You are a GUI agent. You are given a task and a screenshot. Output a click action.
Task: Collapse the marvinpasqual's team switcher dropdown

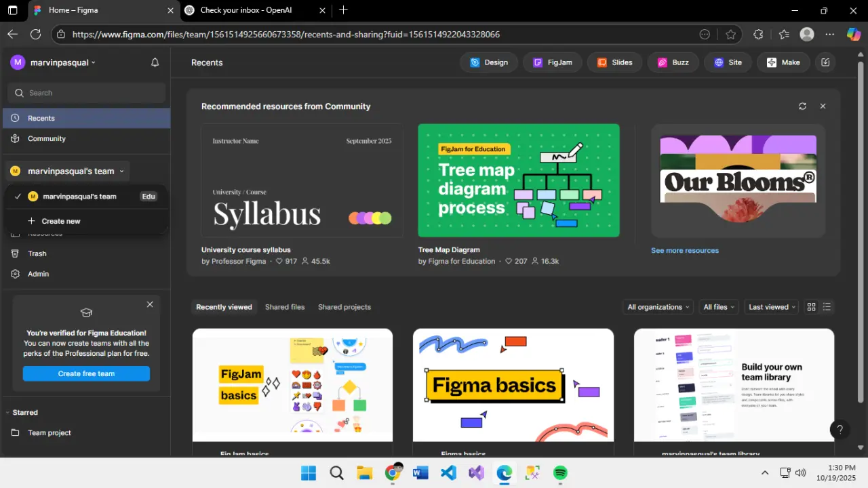click(x=67, y=171)
